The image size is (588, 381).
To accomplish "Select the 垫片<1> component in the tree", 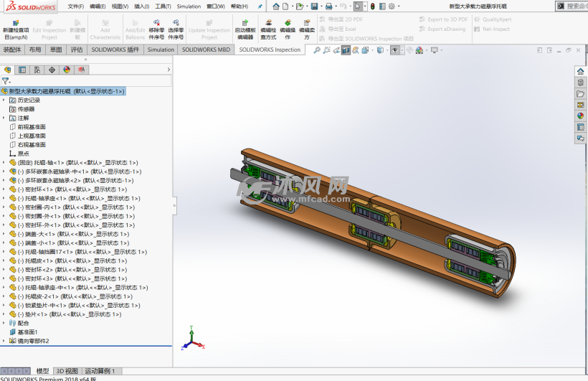I will (70, 314).
